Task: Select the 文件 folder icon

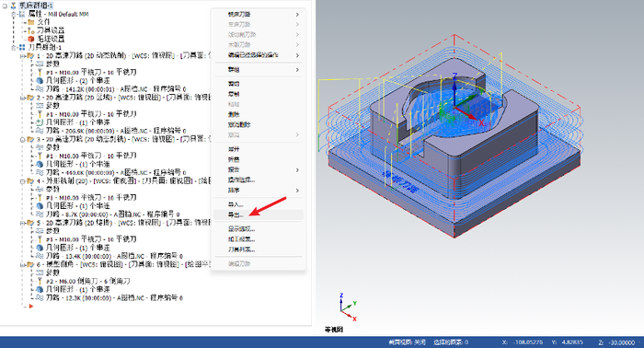Action: click(x=30, y=22)
